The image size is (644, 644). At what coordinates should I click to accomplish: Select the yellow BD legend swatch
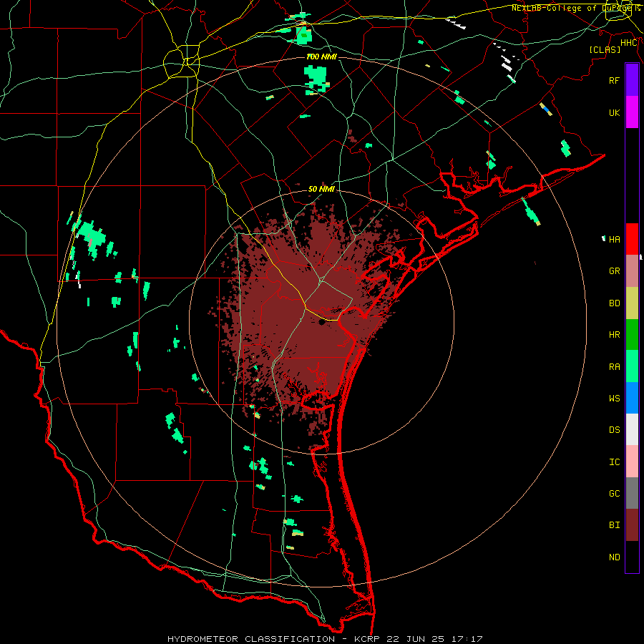coord(632,303)
